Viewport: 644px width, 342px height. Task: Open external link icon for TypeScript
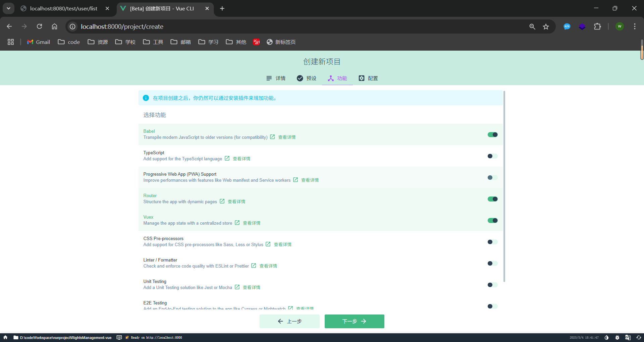point(227,158)
